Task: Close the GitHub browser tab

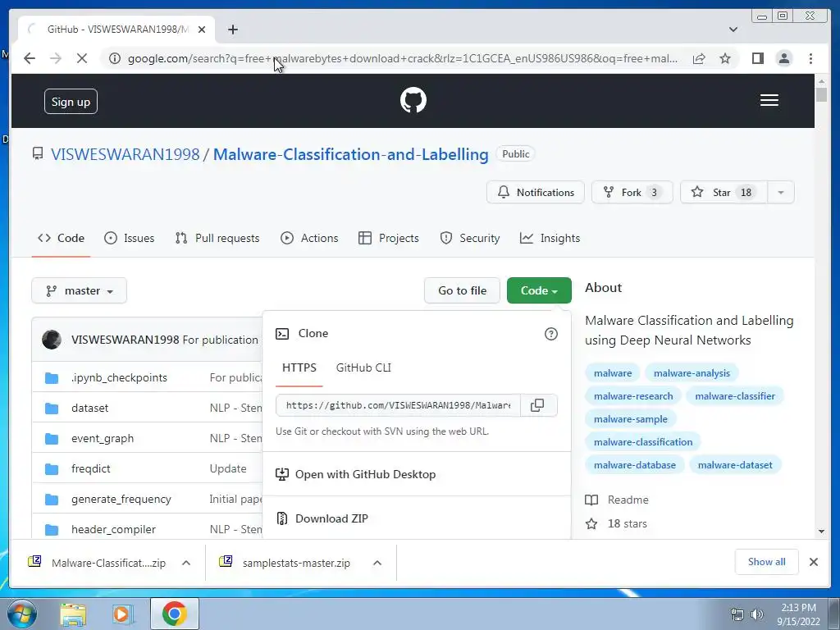Action: [x=202, y=30]
